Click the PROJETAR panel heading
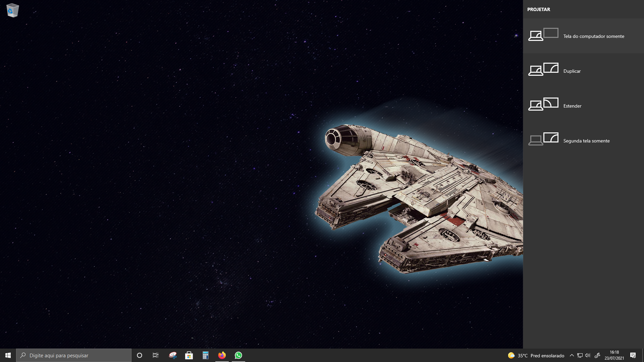 click(539, 9)
